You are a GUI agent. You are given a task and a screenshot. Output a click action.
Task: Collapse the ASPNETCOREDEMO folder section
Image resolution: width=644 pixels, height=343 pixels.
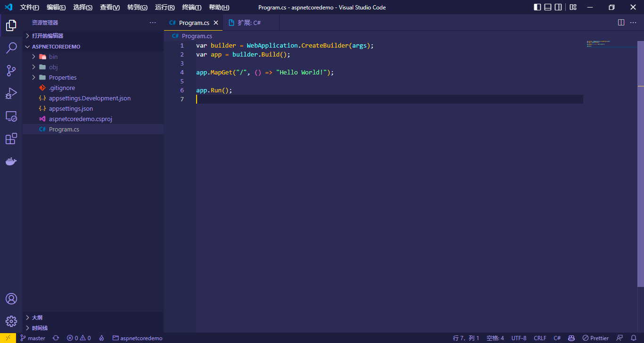[93, 47]
